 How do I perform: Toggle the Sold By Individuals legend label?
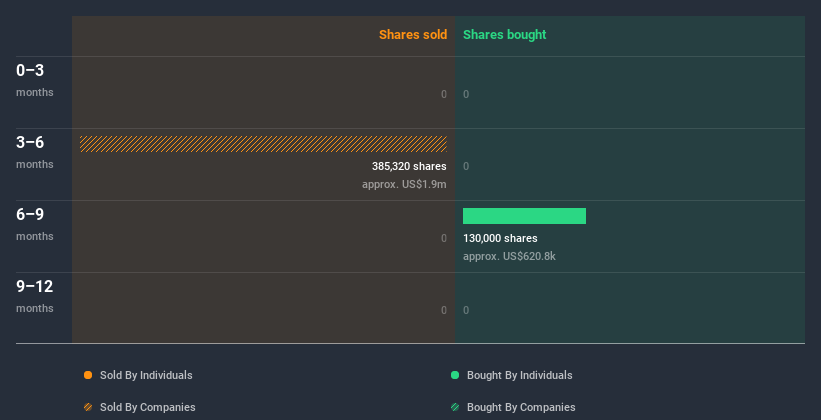point(146,375)
